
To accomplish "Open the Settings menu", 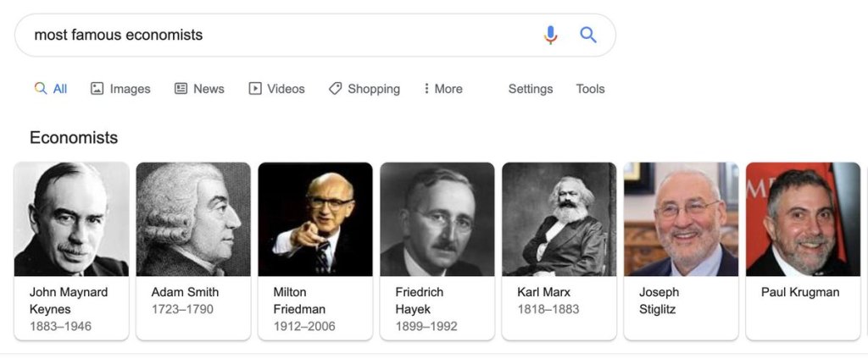I will point(531,89).
